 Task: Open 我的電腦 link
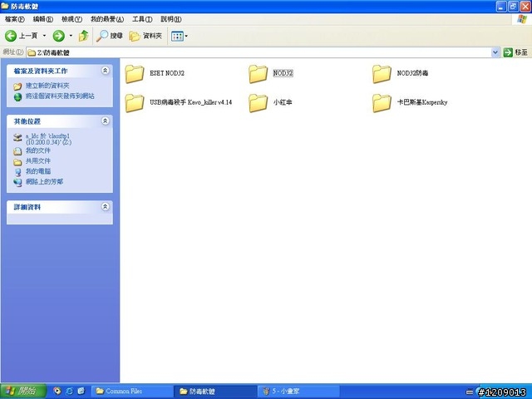pyautogui.click(x=38, y=171)
